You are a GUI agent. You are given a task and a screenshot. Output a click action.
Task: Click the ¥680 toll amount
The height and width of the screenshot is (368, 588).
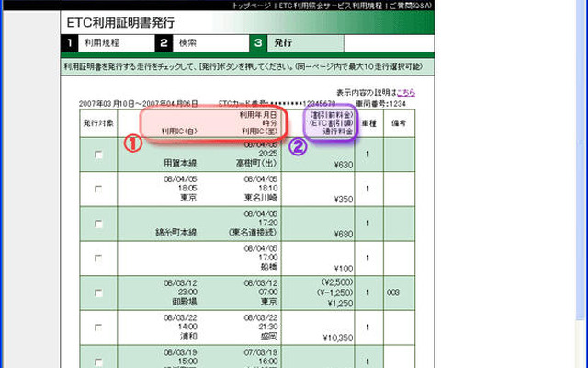point(343,234)
